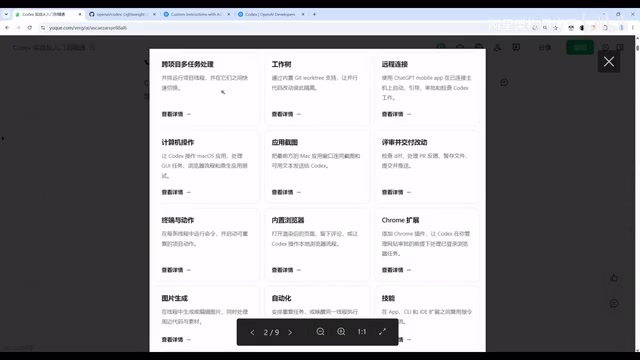Select the Chrome 扩展 card title

400,220
